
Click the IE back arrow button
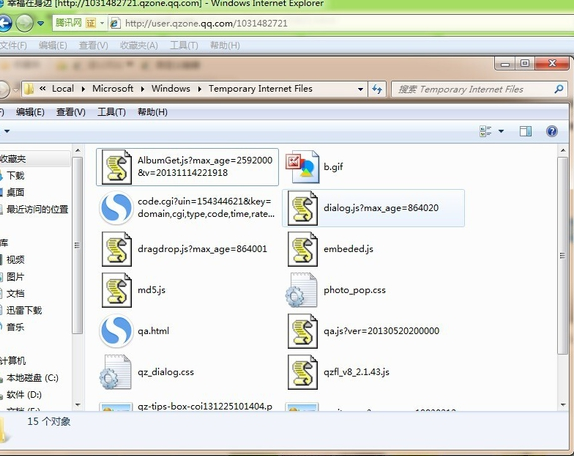coord(4,23)
